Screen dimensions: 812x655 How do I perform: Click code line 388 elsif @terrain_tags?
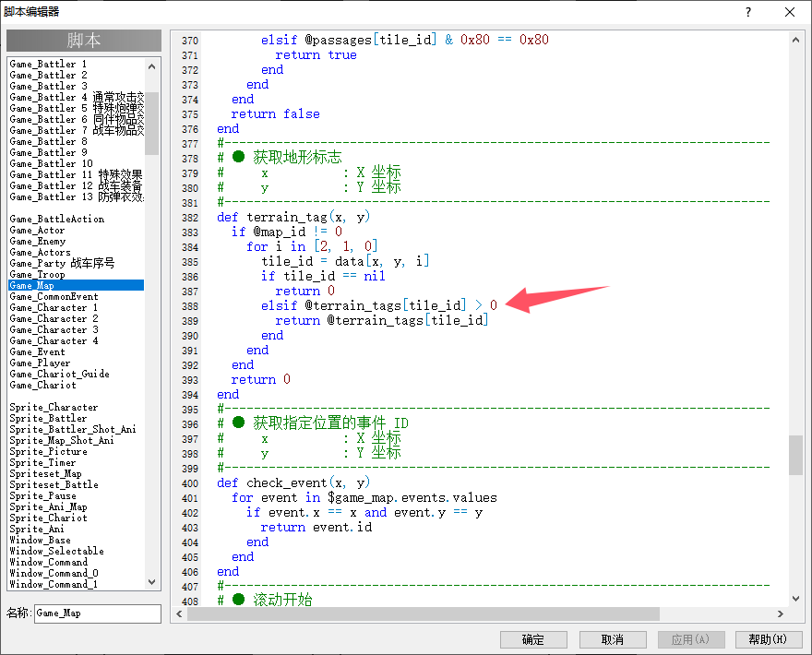(x=379, y=305)
